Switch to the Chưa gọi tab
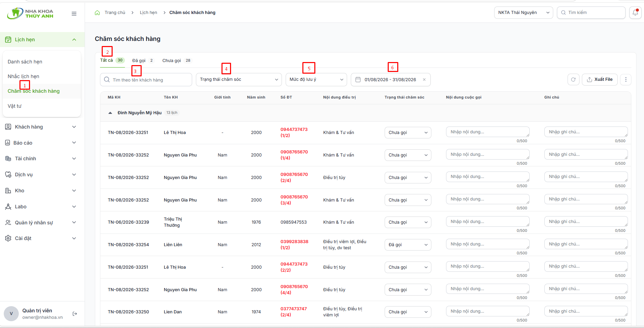This screenshot has height=328, width=644. tap(177, 61)
